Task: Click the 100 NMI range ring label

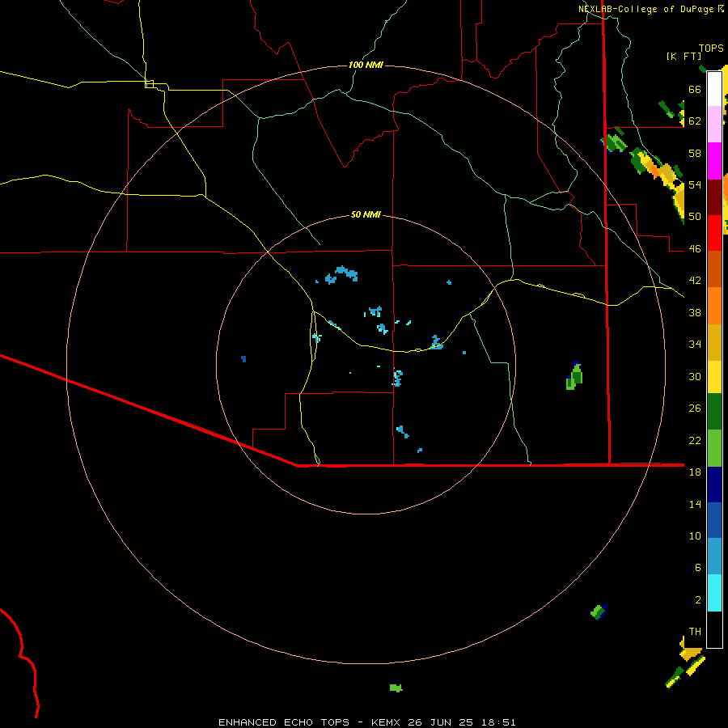Action: pyautogui.click(x=366, y=65)
